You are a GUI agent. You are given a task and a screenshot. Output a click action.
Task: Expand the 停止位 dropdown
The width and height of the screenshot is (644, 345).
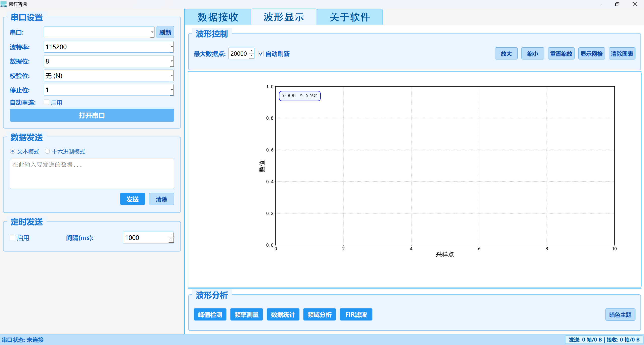[172, 90]
